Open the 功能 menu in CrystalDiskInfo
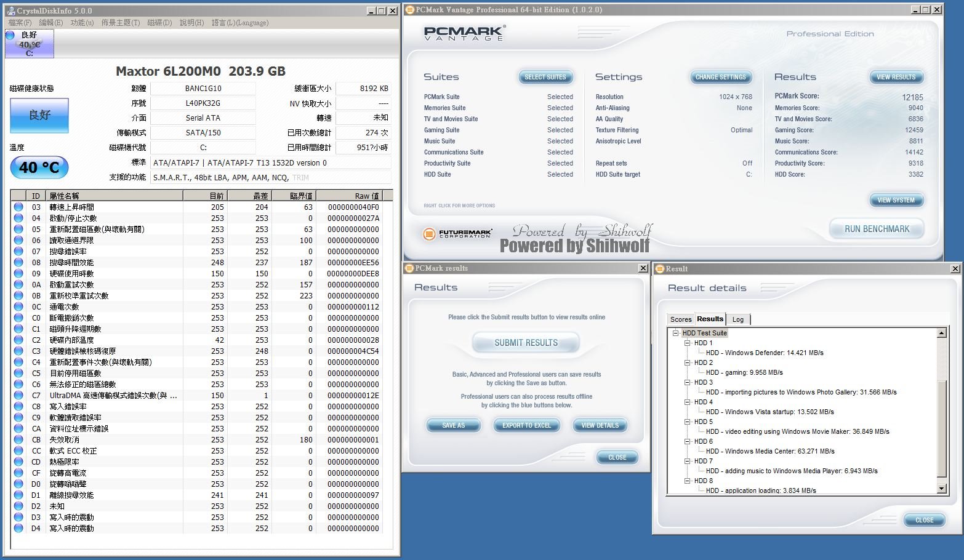The width and height of the screenshot is (964, 560). coord(82,23)
